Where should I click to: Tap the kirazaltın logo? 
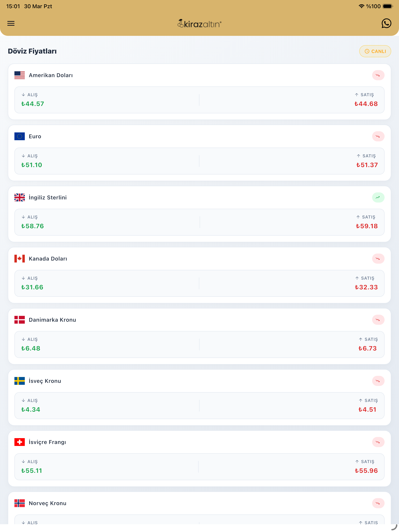(x=199, y=24)
